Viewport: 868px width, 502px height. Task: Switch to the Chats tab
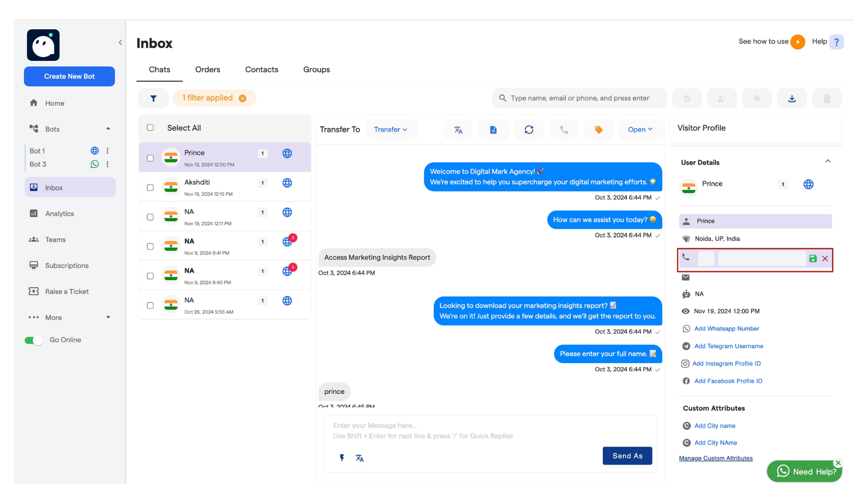point(160,70)
